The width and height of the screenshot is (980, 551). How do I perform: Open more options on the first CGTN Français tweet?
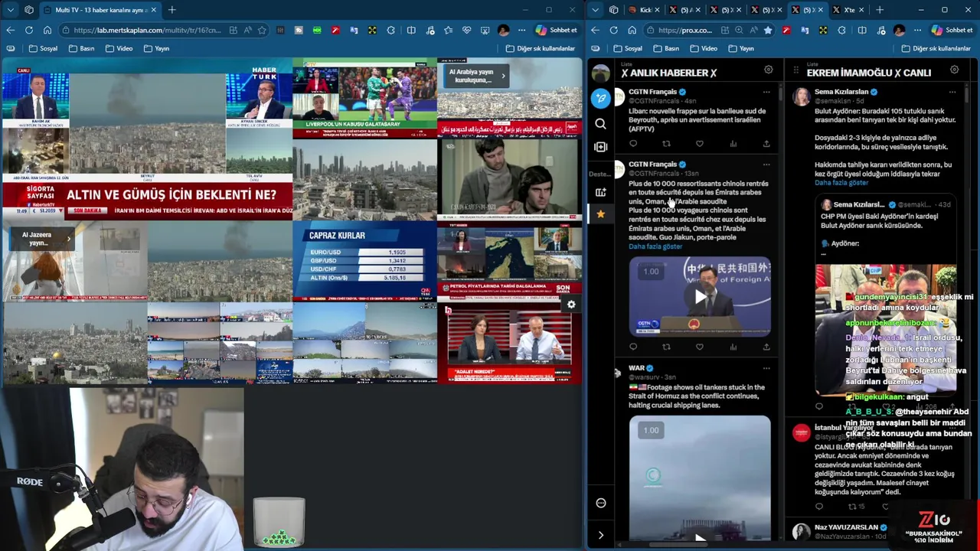click(766, 92)
